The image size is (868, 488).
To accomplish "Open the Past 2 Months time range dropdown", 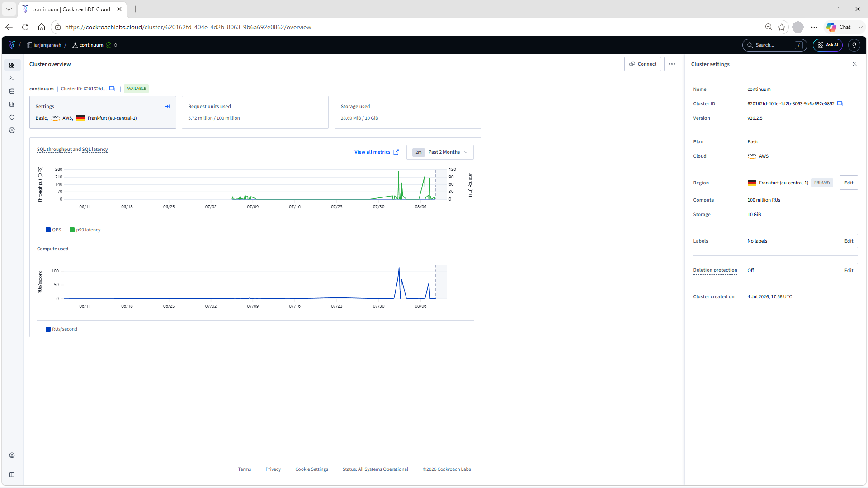I will coord(440,152).
